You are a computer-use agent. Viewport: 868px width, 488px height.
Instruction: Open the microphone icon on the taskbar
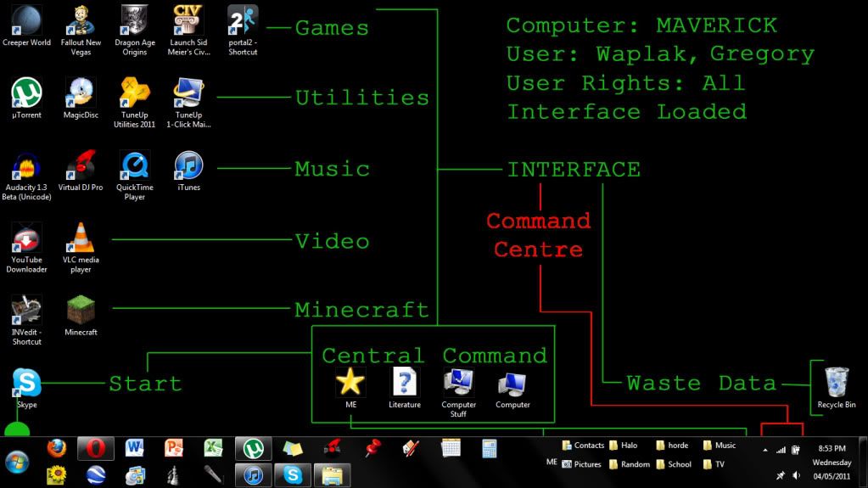coord(213,475)
